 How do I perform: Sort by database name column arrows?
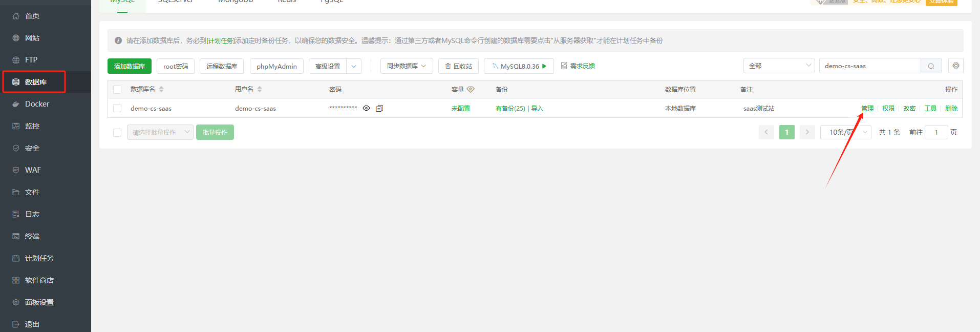pyautogui.click(x=161, y=89)
